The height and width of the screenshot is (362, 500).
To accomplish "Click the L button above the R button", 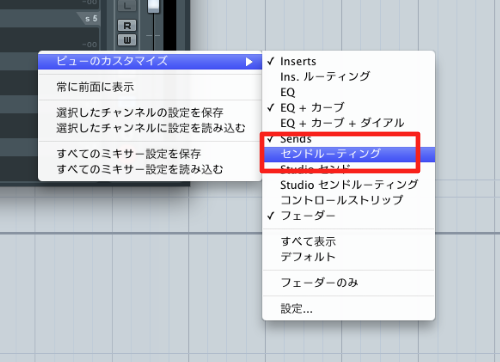I will 127,6.
